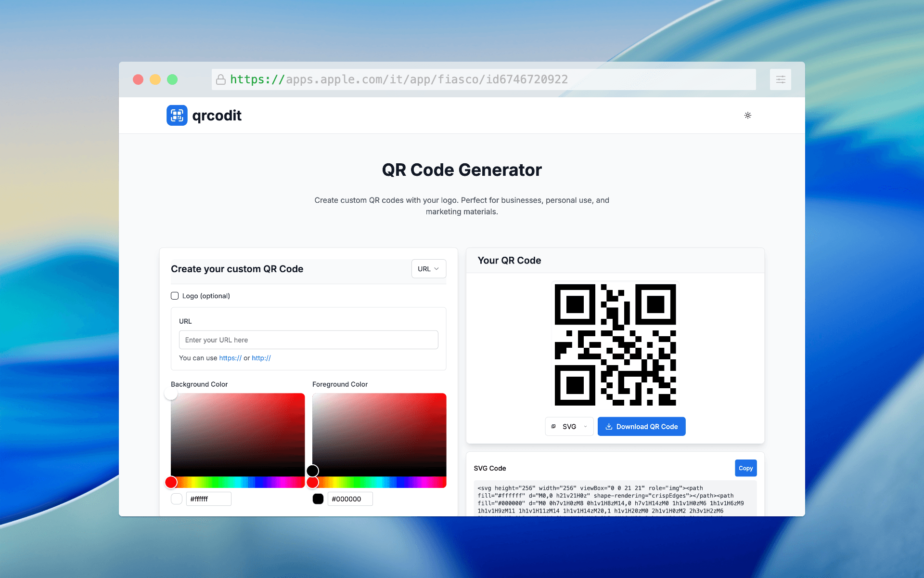924x578 pixels.
Task: Click the foreground hue slider bar
Action: tap(379, 482)
